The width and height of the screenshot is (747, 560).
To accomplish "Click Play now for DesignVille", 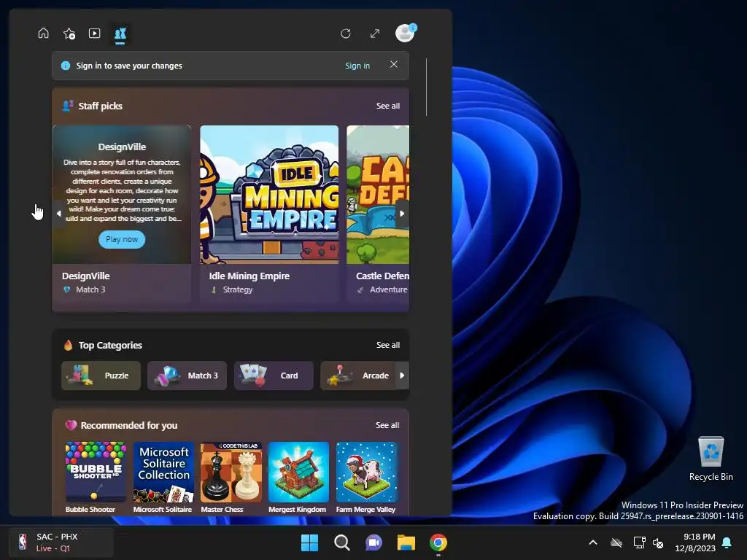I will [122, 239].
